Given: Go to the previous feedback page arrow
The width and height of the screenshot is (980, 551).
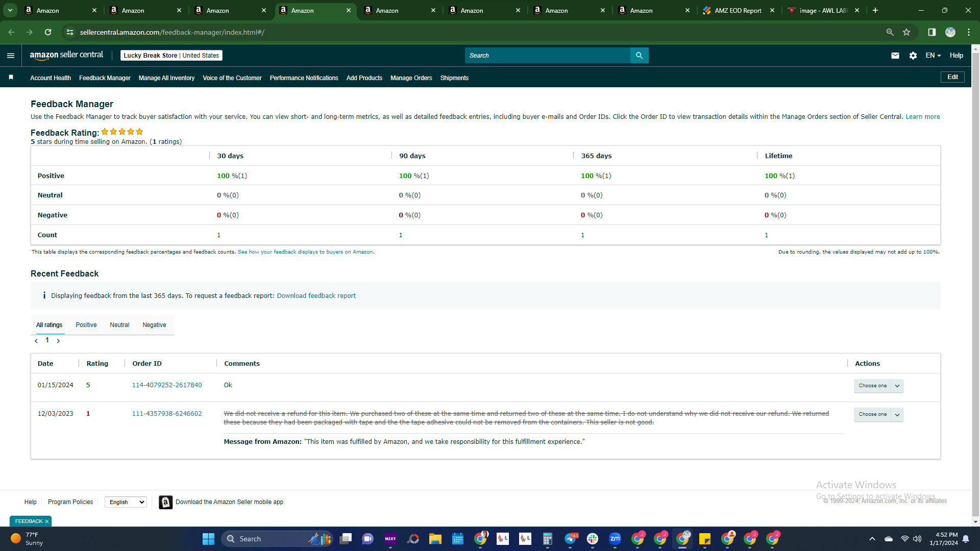Looking at the screenshot, I should tap(36, 341).
